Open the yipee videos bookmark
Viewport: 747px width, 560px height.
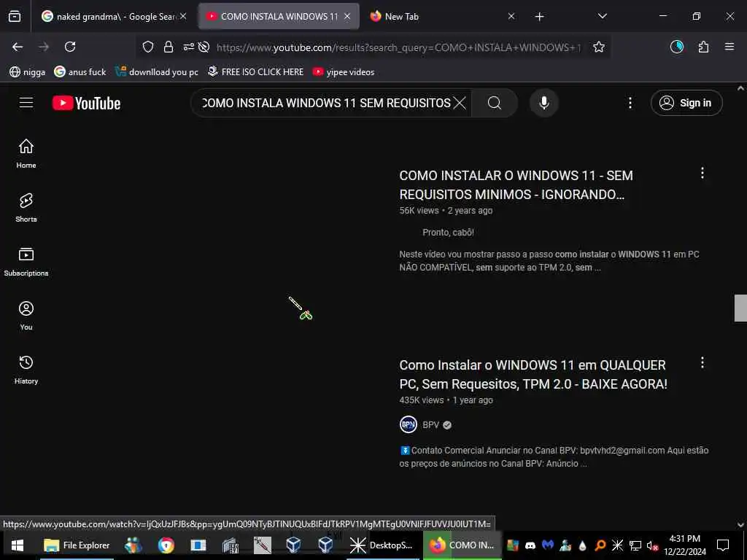pos(344,72)
